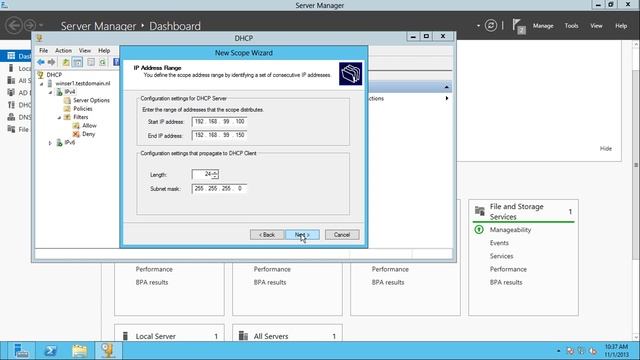Click the Start IP address field
Screen dimensions: 640x360
pos(219,122)
